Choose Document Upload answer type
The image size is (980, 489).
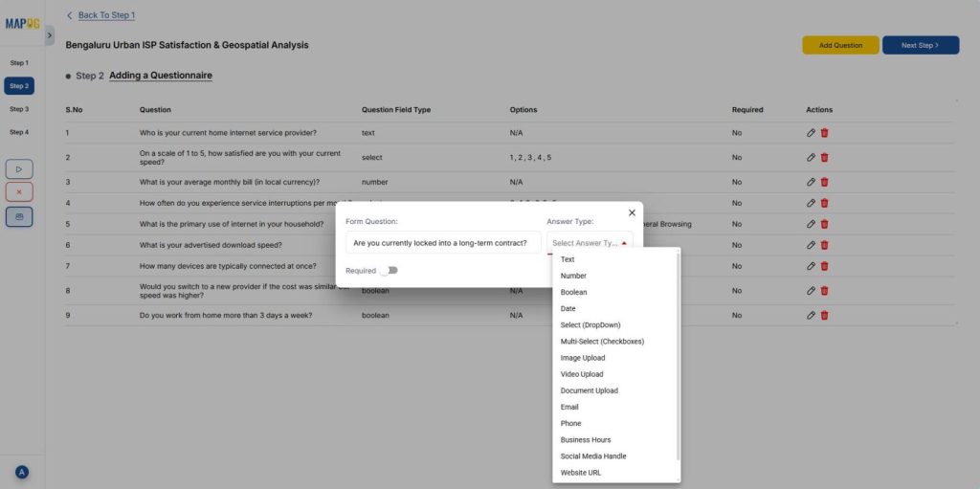pyautogui.click(x=615, y=390)
